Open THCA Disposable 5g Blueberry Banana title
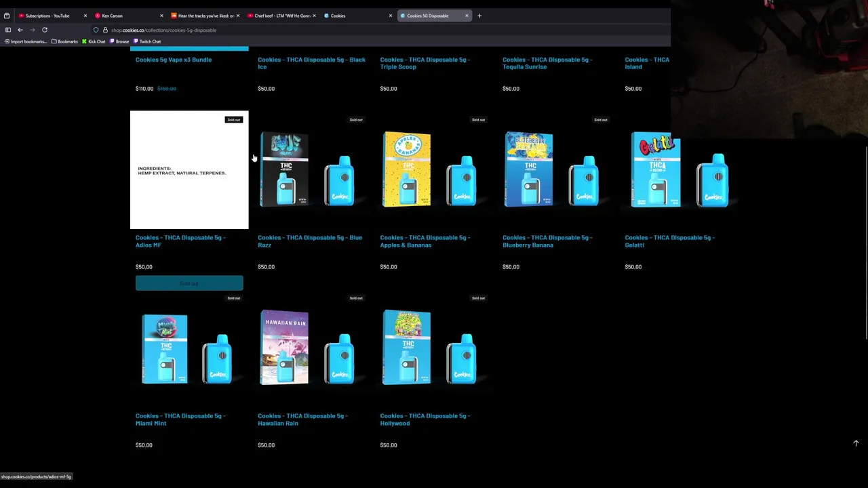The width and height of the screenshot is (868, 488). tap(547, 241)
